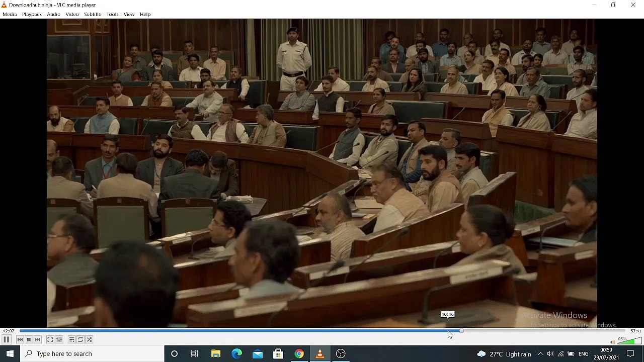Toggle the loop playback mode
This screenshot has width=644, height=362.
tap(80, 340)
